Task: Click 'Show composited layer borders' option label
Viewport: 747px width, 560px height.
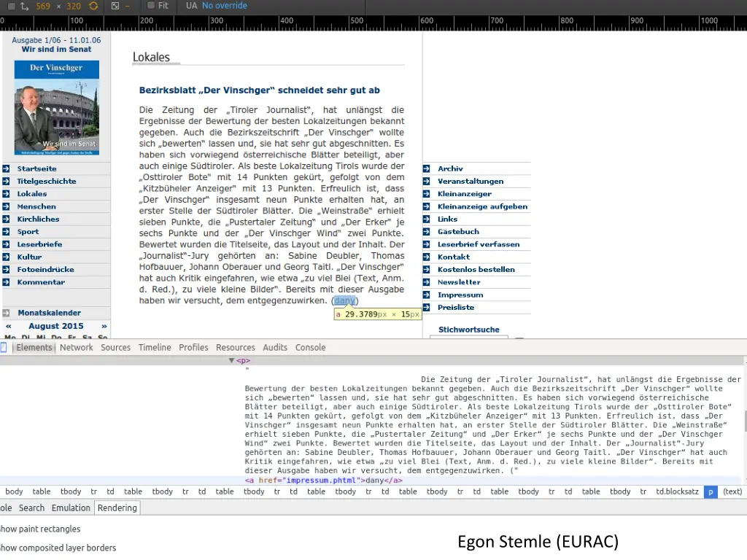Action: point(58,548)
